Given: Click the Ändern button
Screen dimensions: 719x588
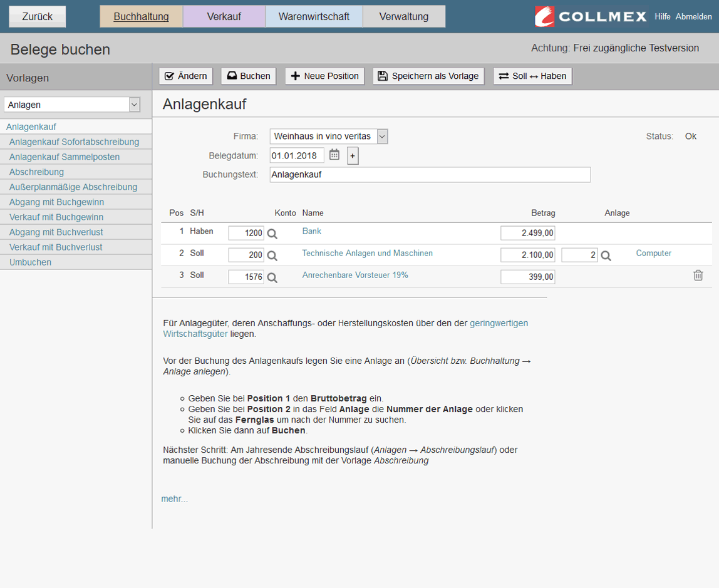Looking at the screenshot, I should tap(186, 76).
